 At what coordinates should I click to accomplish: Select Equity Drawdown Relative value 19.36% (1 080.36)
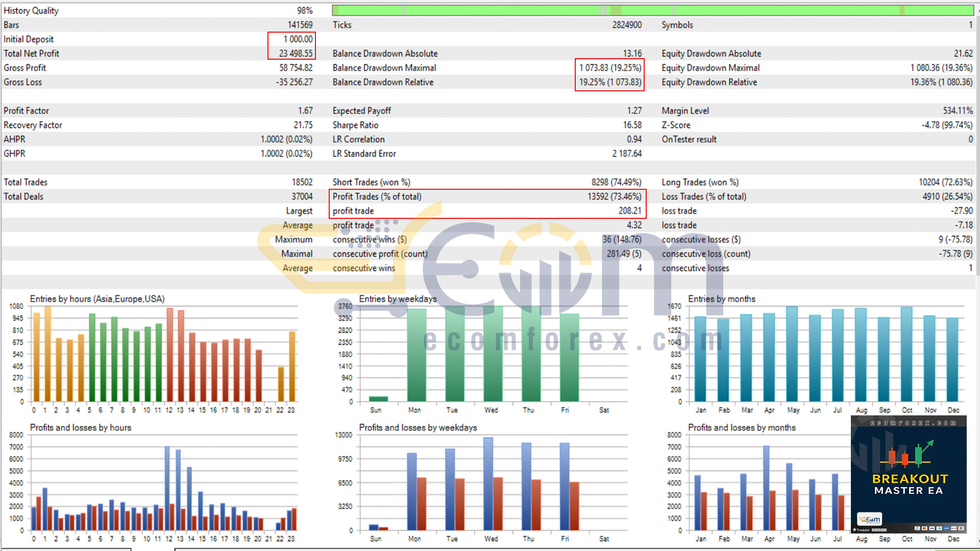pyautogui.click(x=942, y=82)
